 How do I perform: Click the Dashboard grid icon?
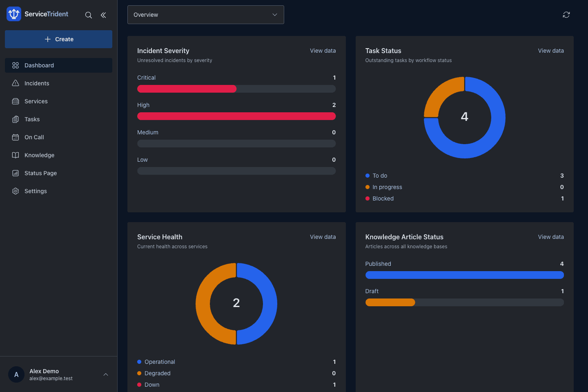[16, 65]
